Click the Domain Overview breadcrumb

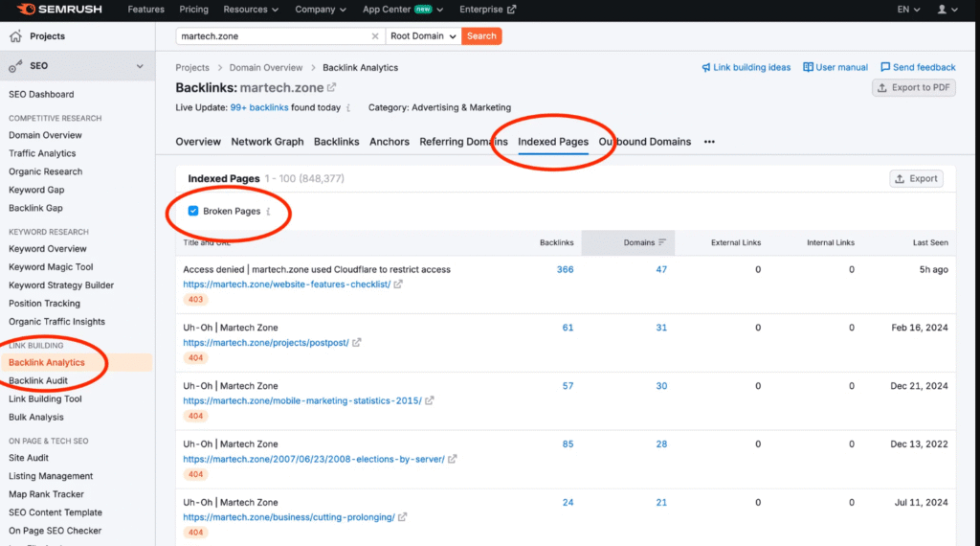pos(266,68)
